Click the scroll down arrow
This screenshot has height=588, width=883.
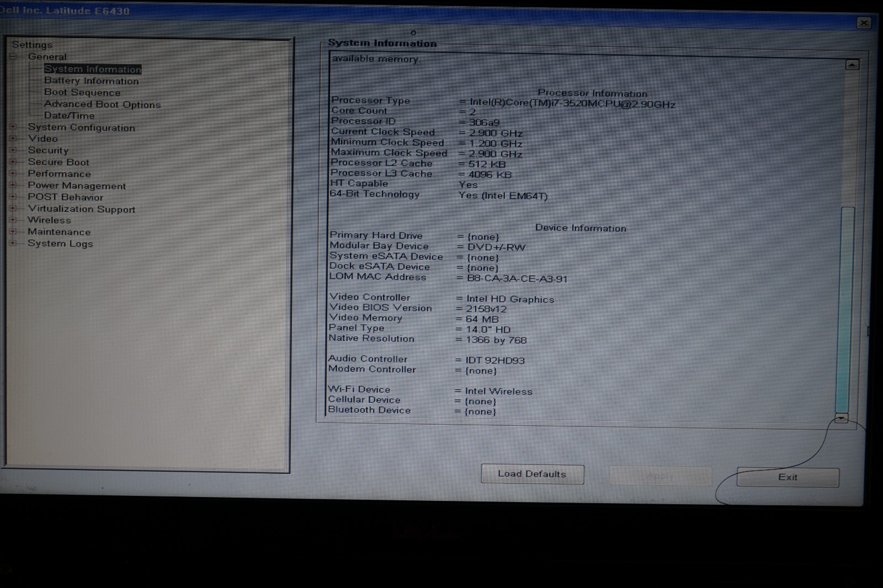(841, 418)
